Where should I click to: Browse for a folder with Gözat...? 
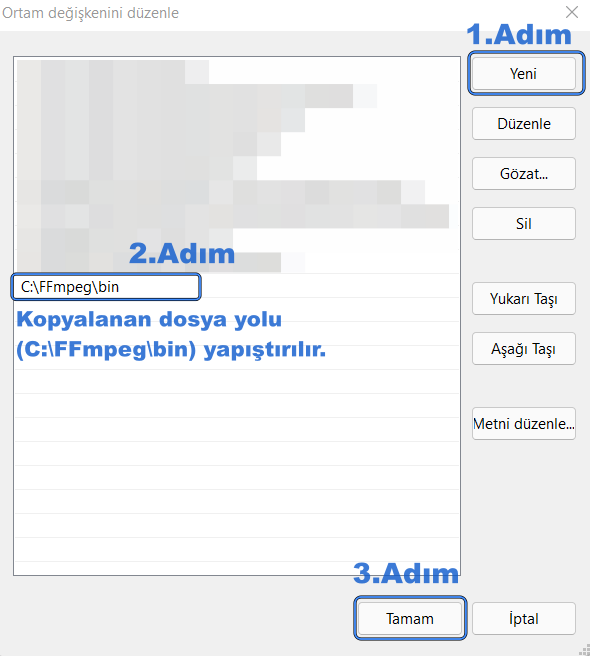(524, 174)
